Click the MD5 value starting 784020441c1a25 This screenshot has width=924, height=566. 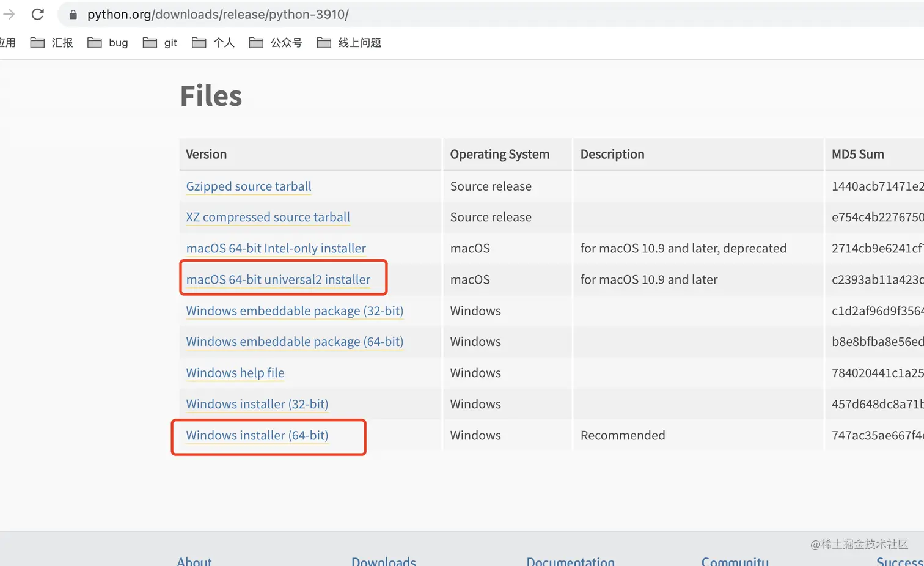878,373
